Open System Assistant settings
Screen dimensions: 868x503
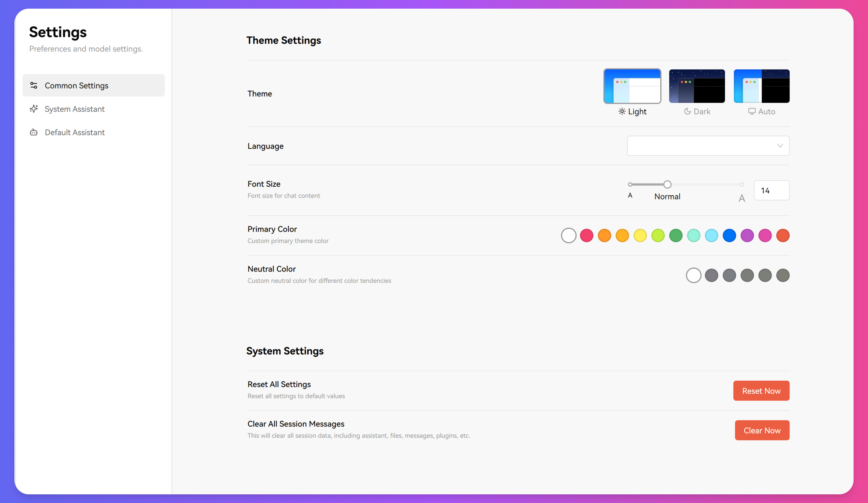(x=93, y=109)
